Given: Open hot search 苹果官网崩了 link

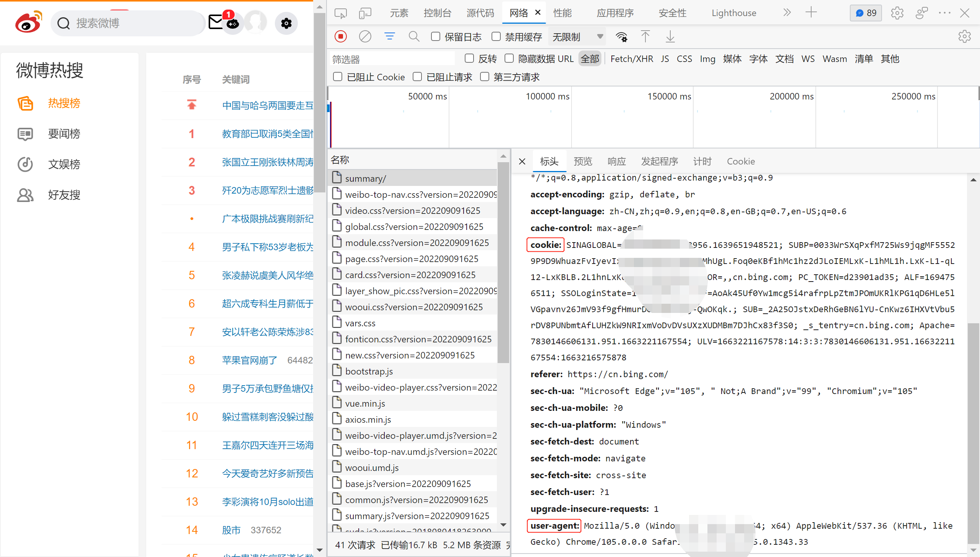Looking at the screenshot, I should click(250, 360).
